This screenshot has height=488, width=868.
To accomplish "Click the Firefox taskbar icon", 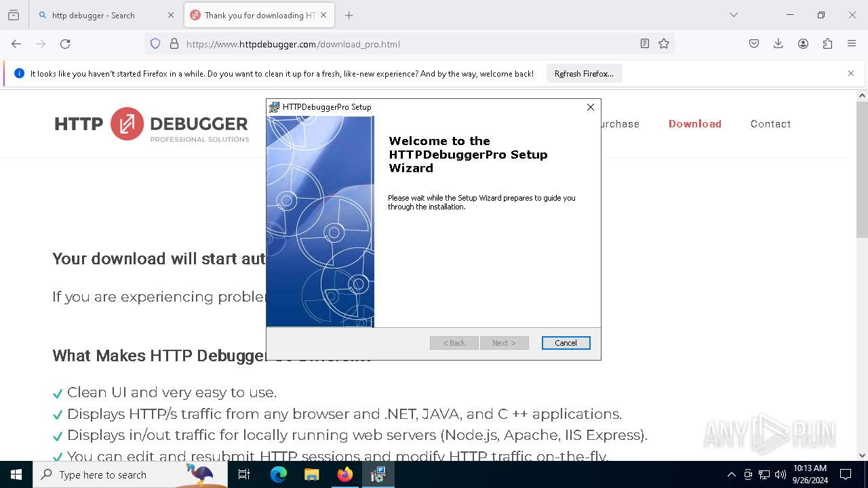I will click(345, 475).
